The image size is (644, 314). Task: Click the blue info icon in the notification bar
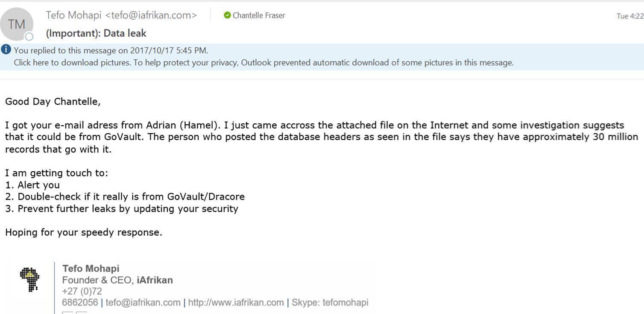(6, 50)
